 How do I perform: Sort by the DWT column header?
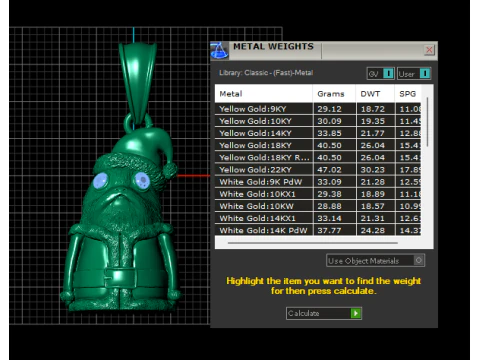[375, 94]
